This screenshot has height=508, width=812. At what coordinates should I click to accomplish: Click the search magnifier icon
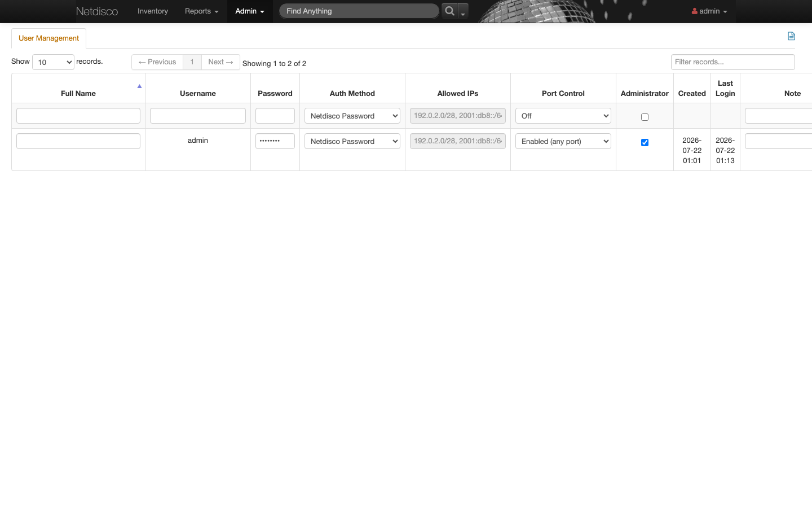(449, 11)
